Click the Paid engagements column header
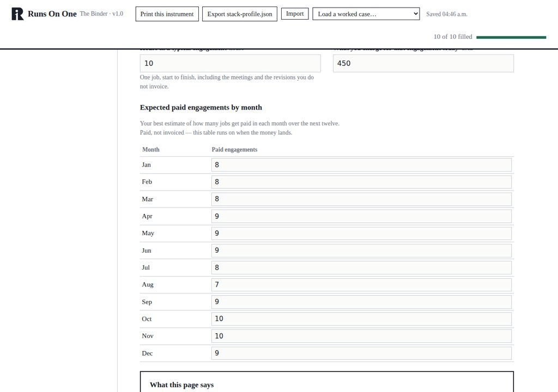This screenshot has height=392, width=558. (234, 149)
